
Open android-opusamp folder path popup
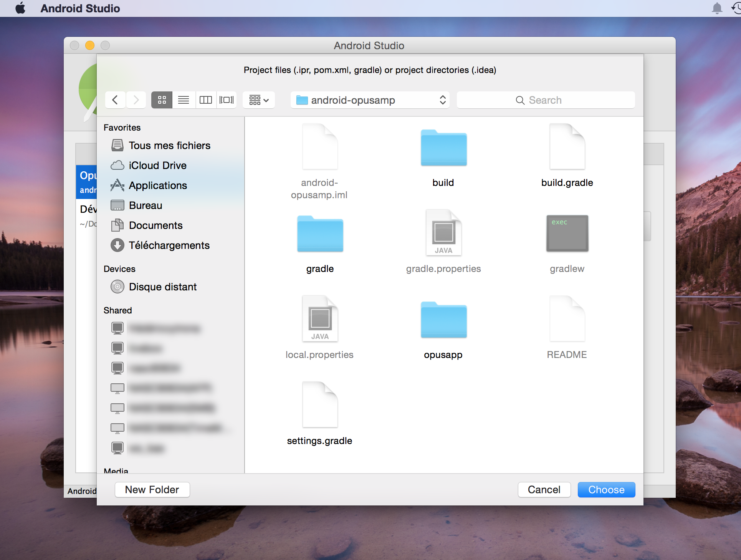click(370, 100)
